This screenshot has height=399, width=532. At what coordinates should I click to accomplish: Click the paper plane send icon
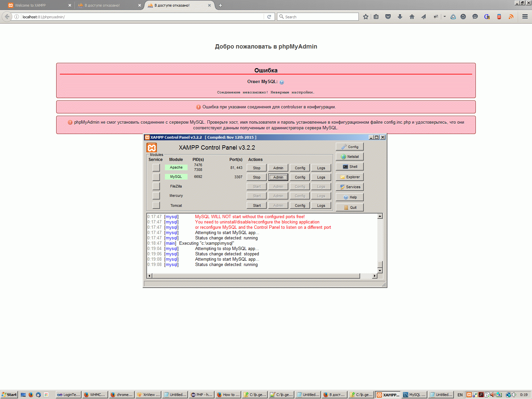424,17
